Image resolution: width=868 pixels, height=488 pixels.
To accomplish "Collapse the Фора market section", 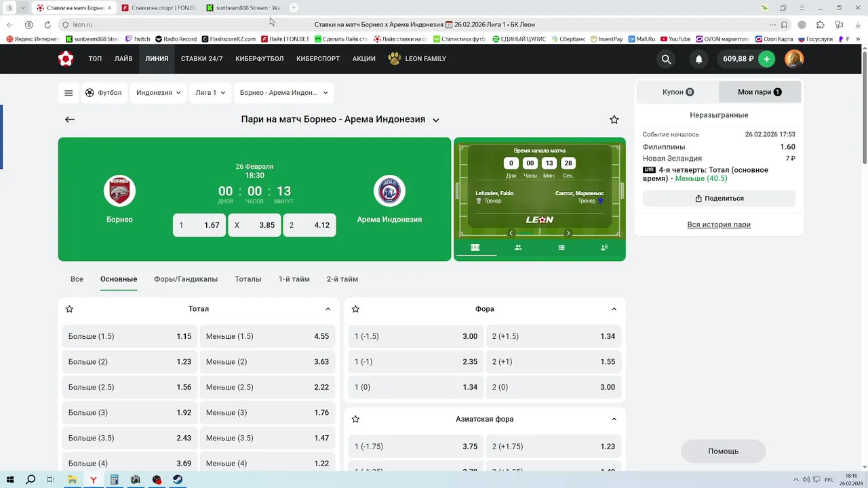I will 614,309.
